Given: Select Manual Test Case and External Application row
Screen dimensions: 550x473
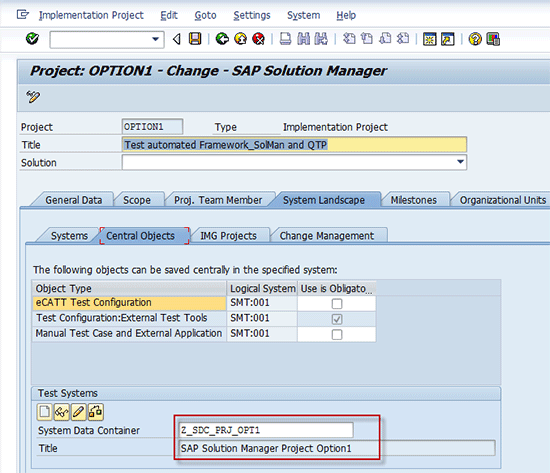Looking at the screenshot, I should tap(129, 334).
